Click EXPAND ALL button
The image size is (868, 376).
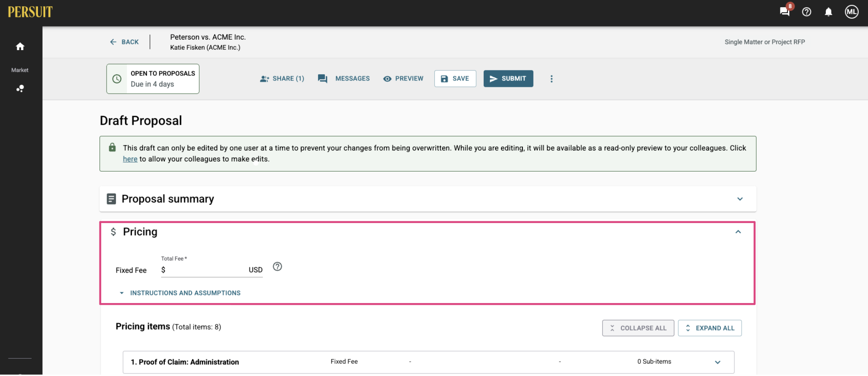coord(710,328)
